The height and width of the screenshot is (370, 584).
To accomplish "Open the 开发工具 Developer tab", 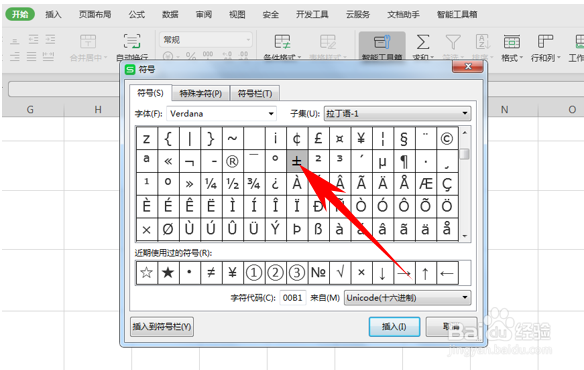I will (x=312, y=15).
